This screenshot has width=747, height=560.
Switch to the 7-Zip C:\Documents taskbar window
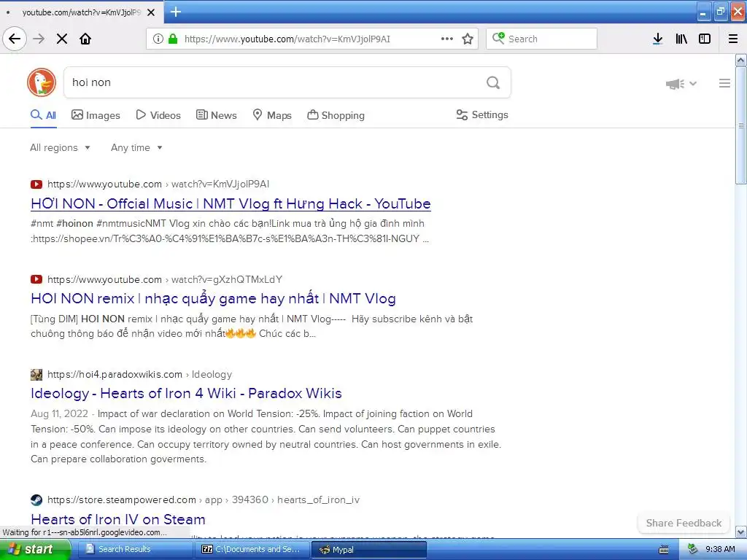252,550
